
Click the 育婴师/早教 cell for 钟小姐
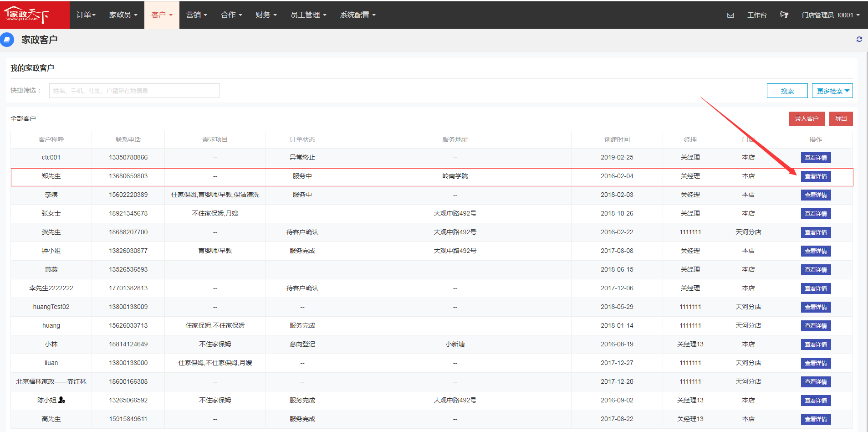tap(215, 251)
